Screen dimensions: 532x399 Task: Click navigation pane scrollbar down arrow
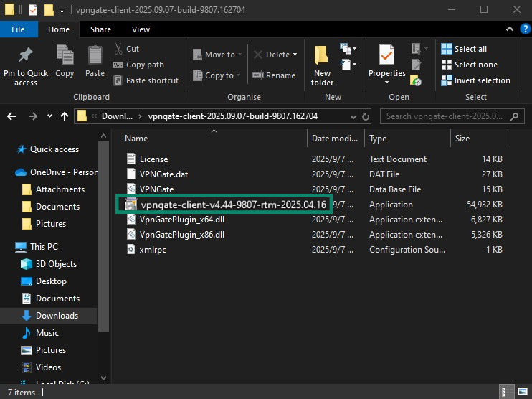coord(104,377)
